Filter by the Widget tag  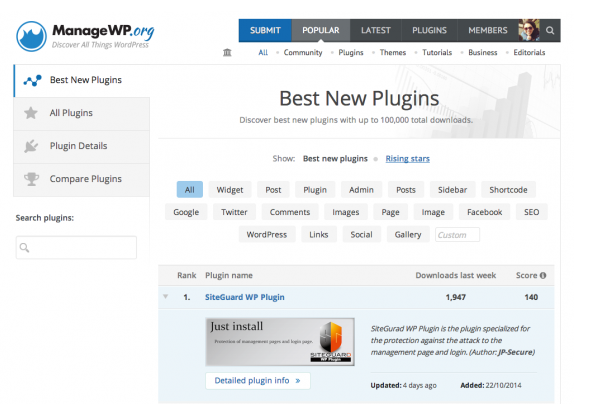tap(230, 190)
